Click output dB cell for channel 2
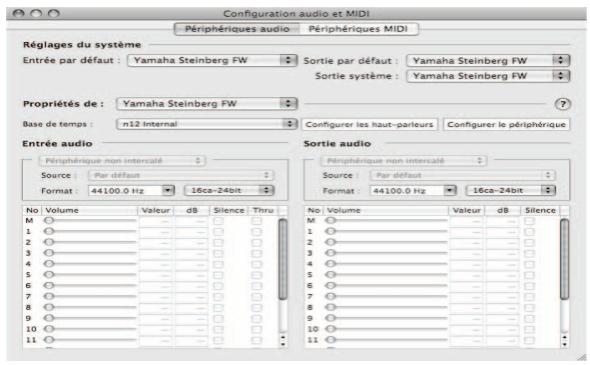The width and height of the screenshot is (590, 365). tap(503, 242)
